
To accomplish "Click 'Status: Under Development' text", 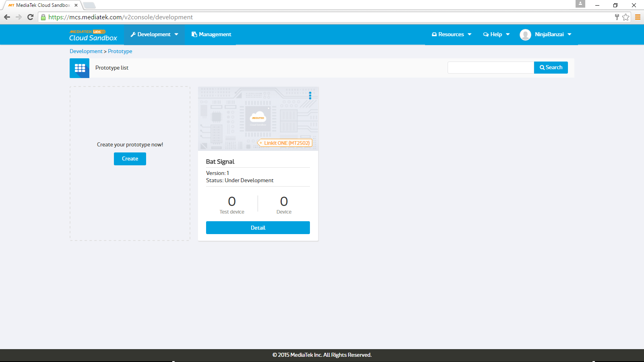I will [x=240, y=181].
